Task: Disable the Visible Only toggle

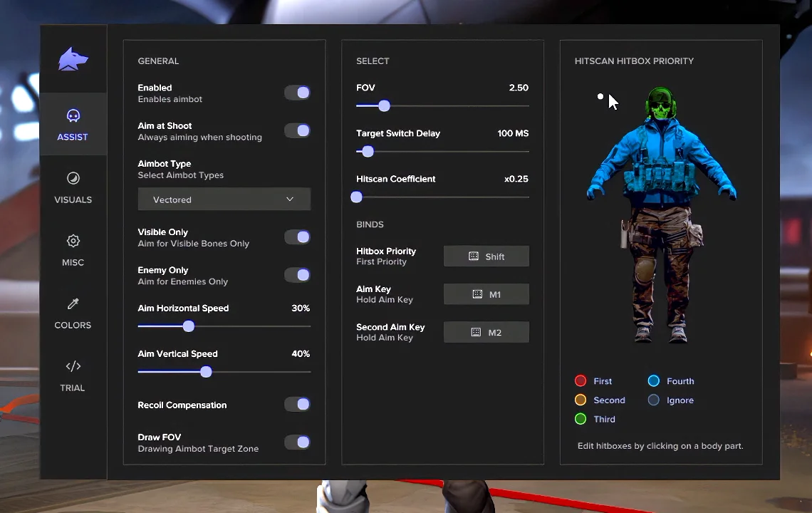Action: tap(297, 237)
